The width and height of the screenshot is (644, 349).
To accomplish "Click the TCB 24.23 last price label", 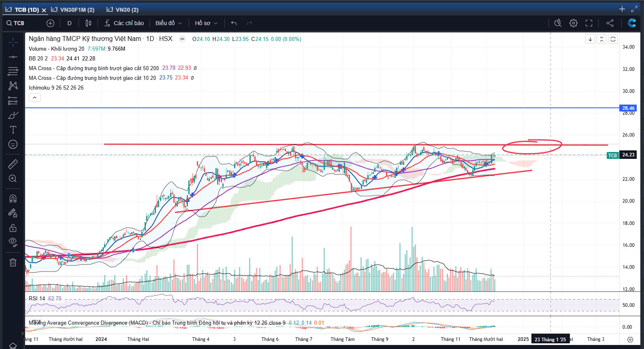I will click(621, 155).
